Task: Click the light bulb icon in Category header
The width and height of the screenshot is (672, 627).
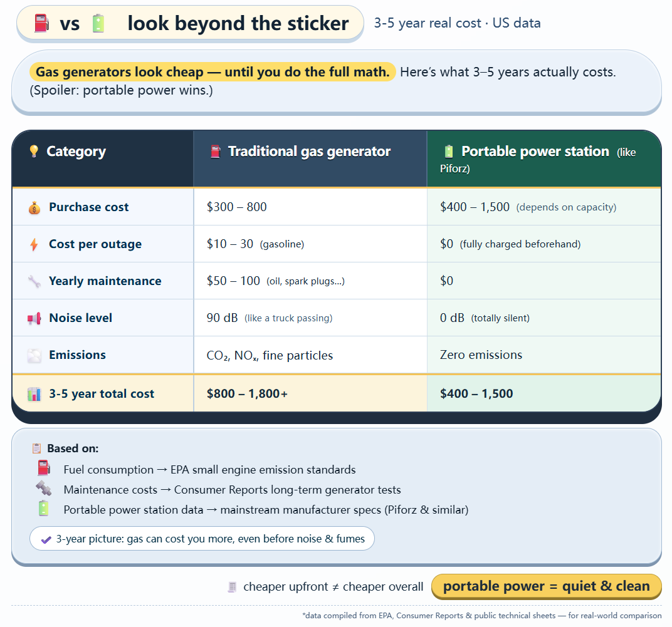Action: click(x=34, y=152)
